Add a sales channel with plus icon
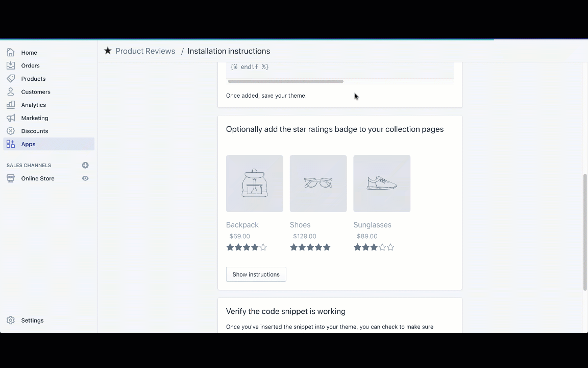 point(85,165)
